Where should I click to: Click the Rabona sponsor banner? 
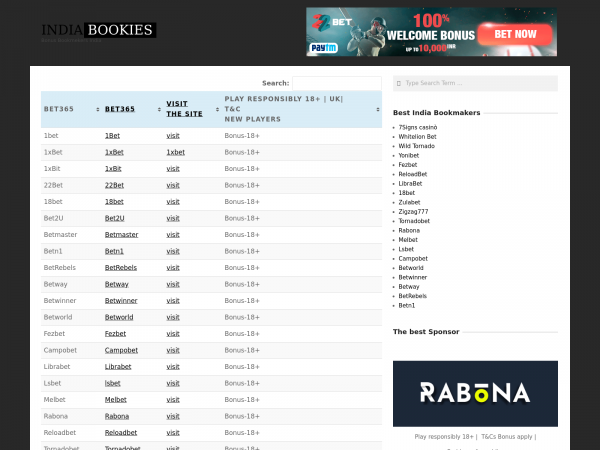(x=475, y=393)
